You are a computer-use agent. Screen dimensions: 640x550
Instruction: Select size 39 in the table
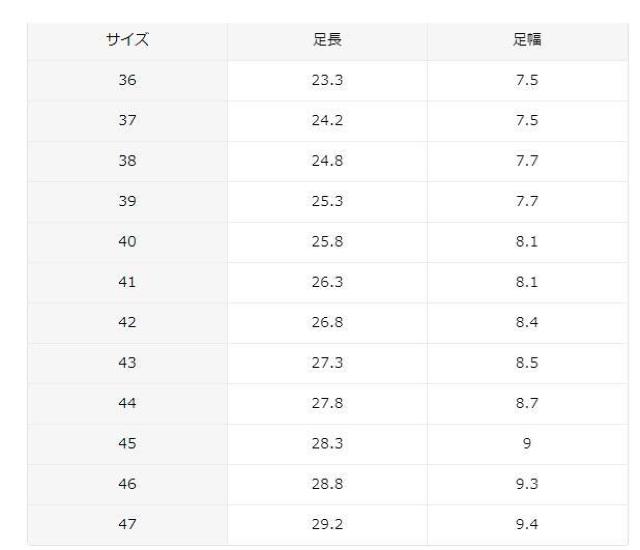coord(127,201)
